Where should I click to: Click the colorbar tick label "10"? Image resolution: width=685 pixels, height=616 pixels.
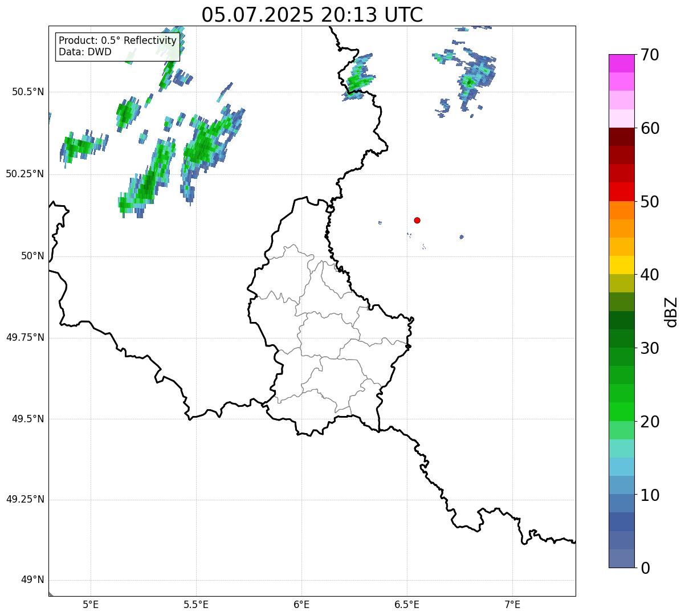pos(650,495)
